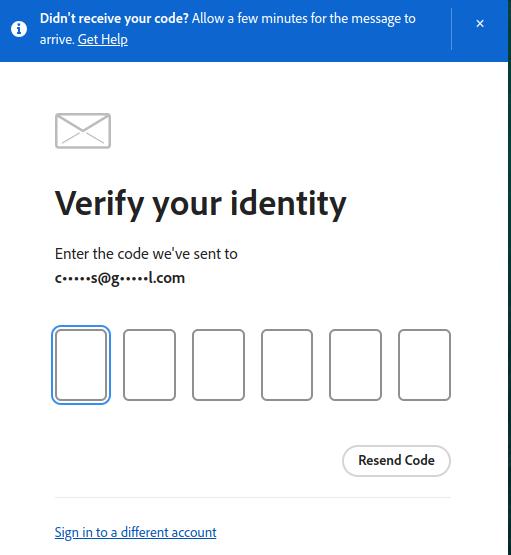Focus the fourth code digit box
The width and height of the screenshot is (511, 555).
pyautogui.click(x=287, y=365)
